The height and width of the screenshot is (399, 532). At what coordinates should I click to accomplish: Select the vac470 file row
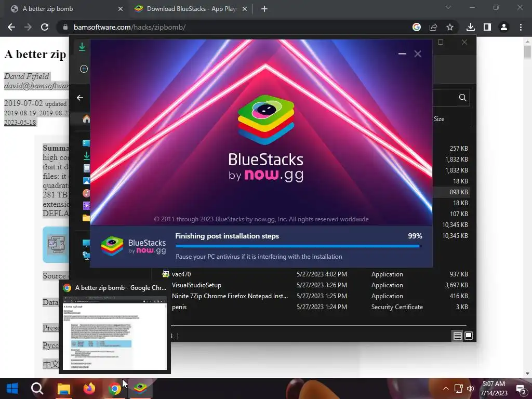coord(315,274)
